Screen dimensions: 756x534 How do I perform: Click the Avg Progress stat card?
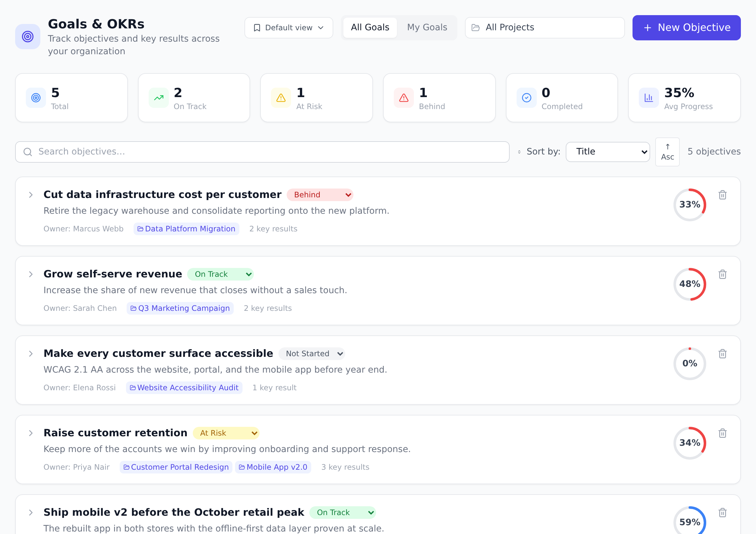tap(684, 98)
